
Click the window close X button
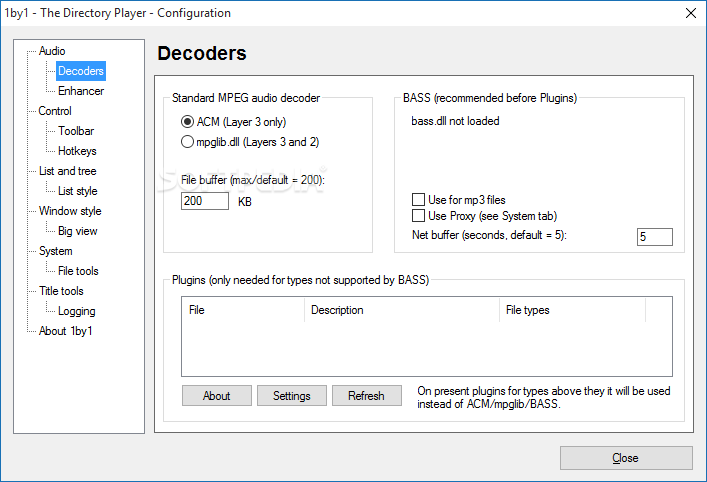(x=691, y=13)
